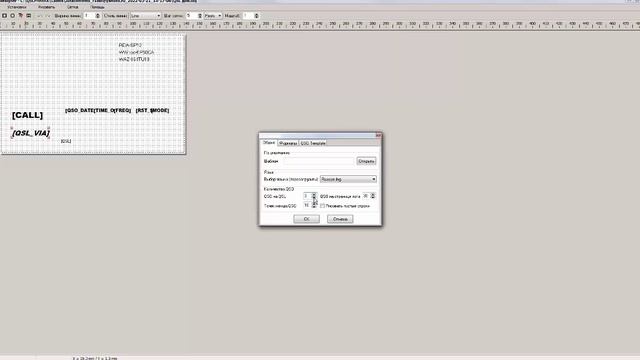Click the Открыть button next to template field

366,161
